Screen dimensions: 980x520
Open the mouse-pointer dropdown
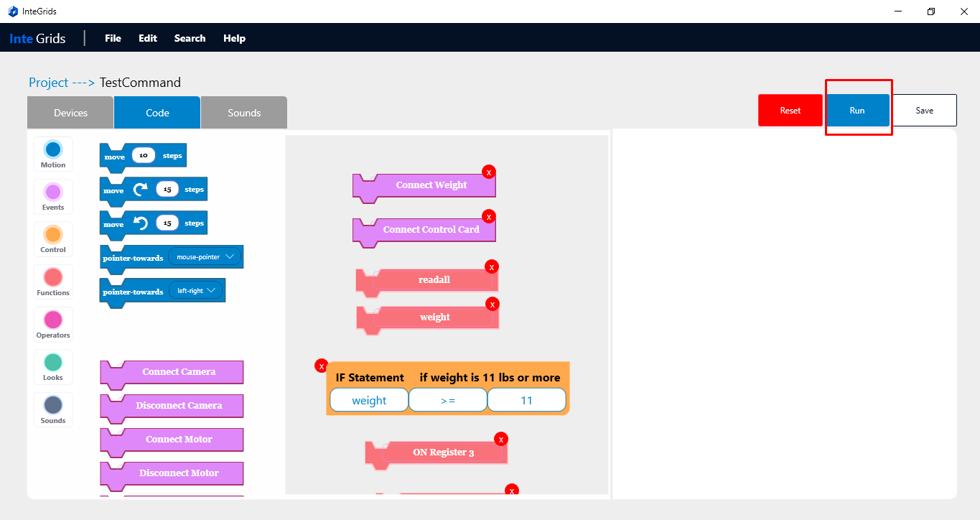point(205,256)
